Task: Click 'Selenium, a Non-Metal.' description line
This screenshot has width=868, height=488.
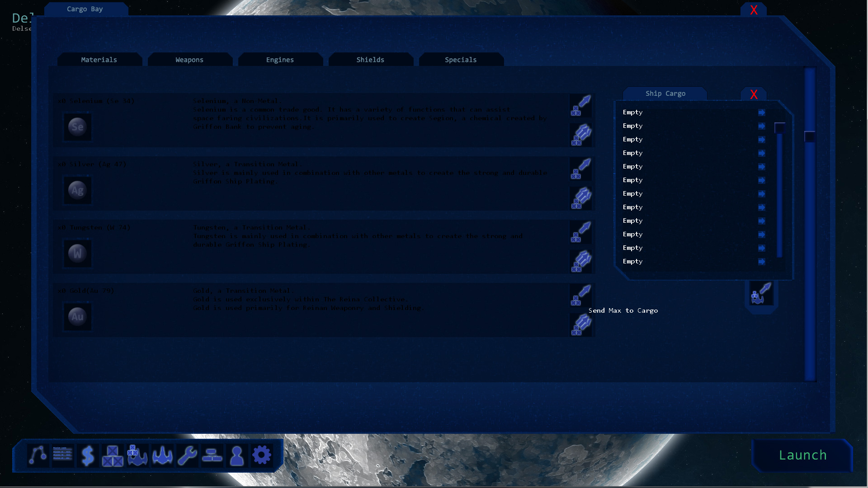Action: pos(237,101)
